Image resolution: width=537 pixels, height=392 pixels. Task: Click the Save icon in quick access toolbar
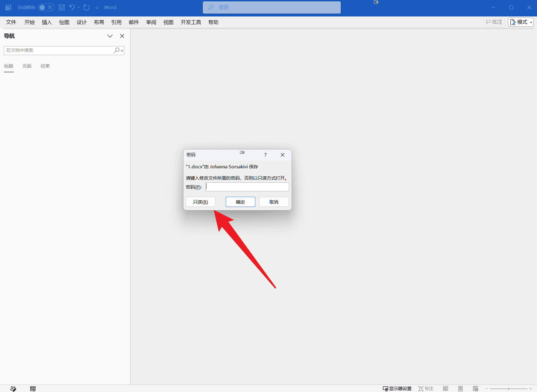[62, 7]
